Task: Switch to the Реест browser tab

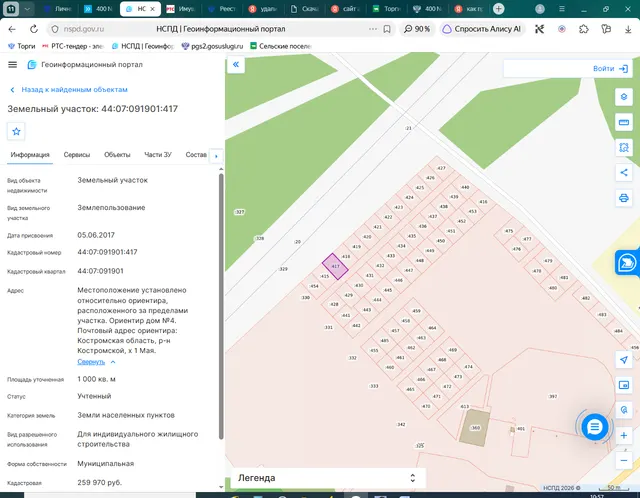Action: point(222,9)
